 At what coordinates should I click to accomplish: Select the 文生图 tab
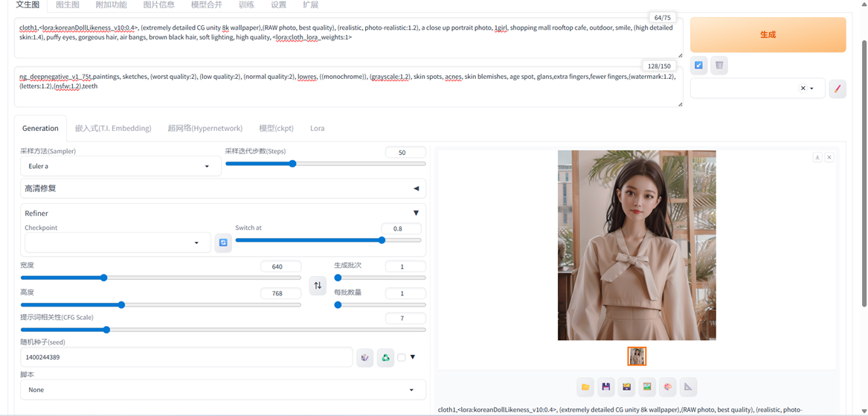27,5
